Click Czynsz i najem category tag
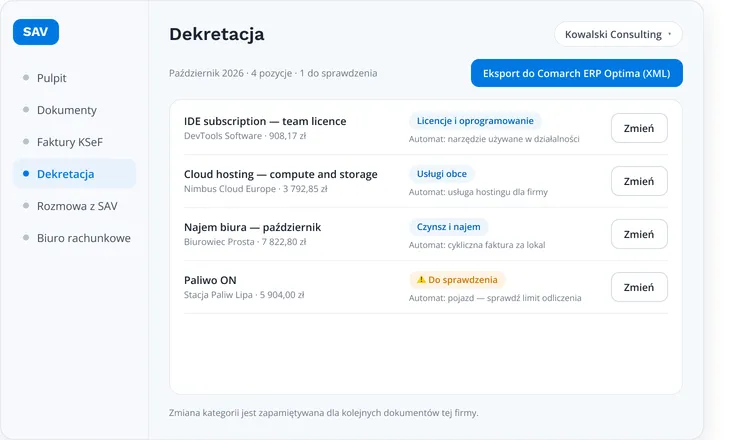Screen dimensions: 732x440 pyautogui.click(x=449, y=227)
